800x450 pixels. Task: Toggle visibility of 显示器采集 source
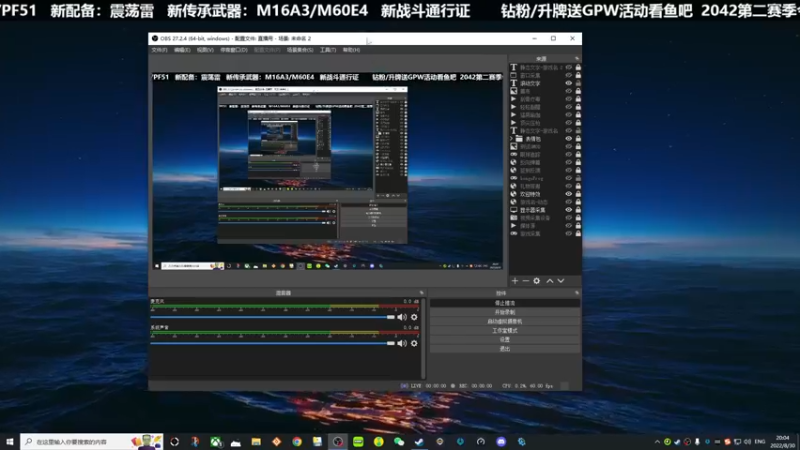[568, 210]
